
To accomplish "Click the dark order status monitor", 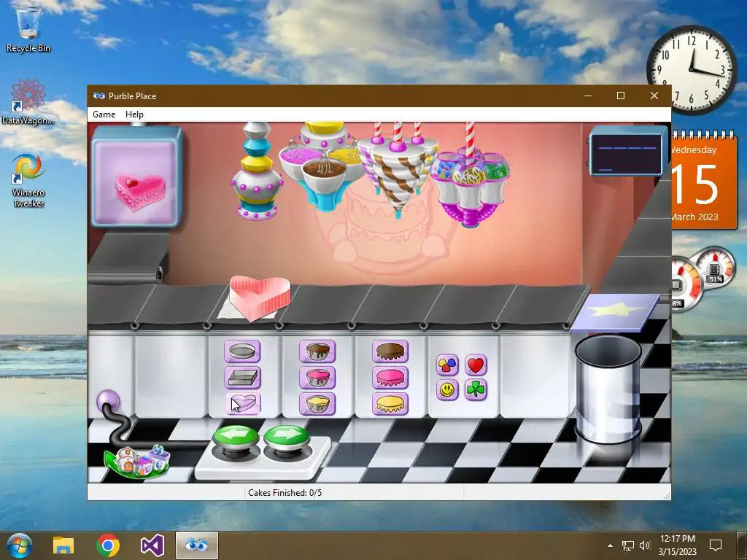I will (626, 153).
